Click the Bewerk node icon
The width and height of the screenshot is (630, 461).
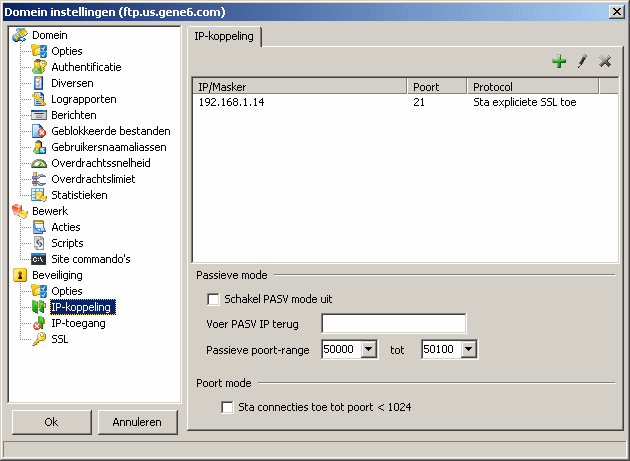point(20,211)
